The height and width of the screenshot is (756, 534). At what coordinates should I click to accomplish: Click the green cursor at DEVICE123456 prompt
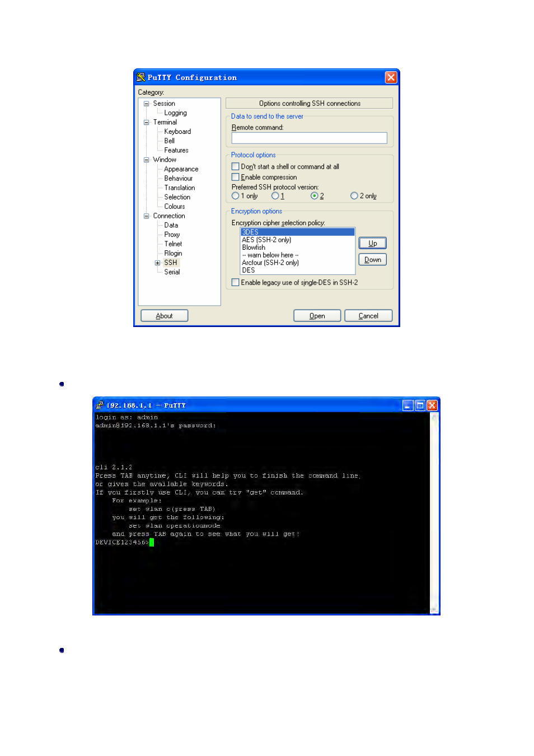coord(152,542)
